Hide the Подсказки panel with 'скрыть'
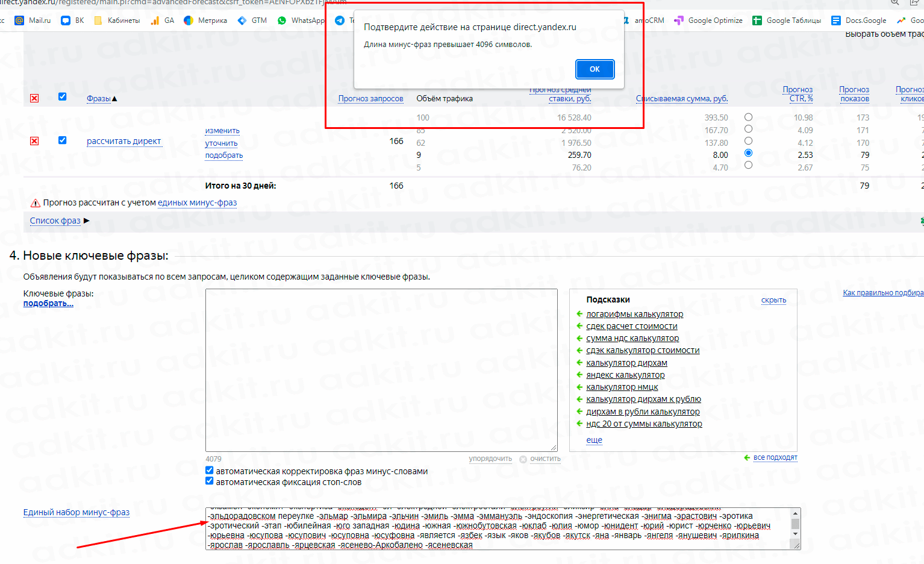Viewport: 924px width, 564px height. click(x=773, y=300)
